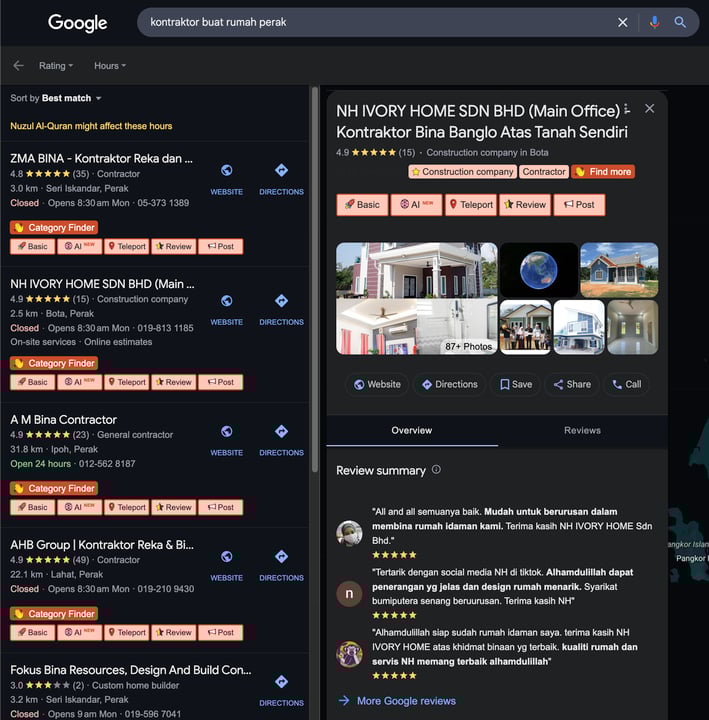Start voice search with the microphone icon

coord(655,22)
